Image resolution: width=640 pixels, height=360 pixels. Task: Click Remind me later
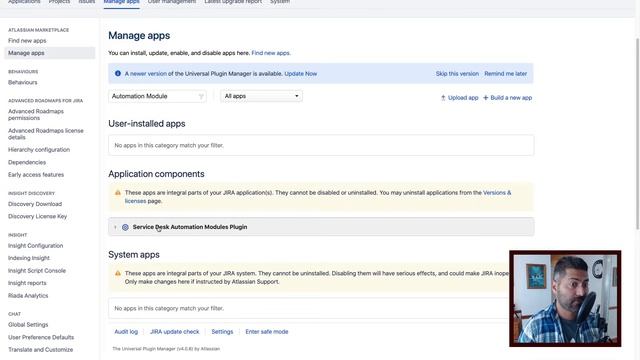(506, 74)
